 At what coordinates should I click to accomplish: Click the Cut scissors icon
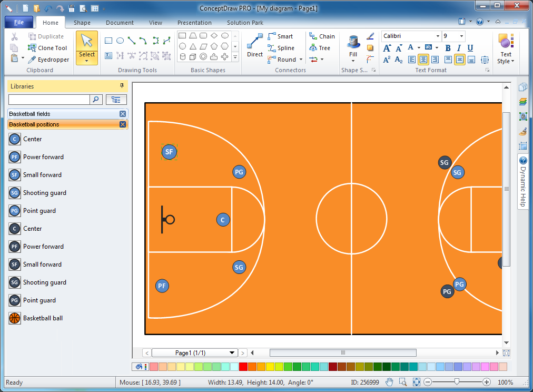coord(14,36)
